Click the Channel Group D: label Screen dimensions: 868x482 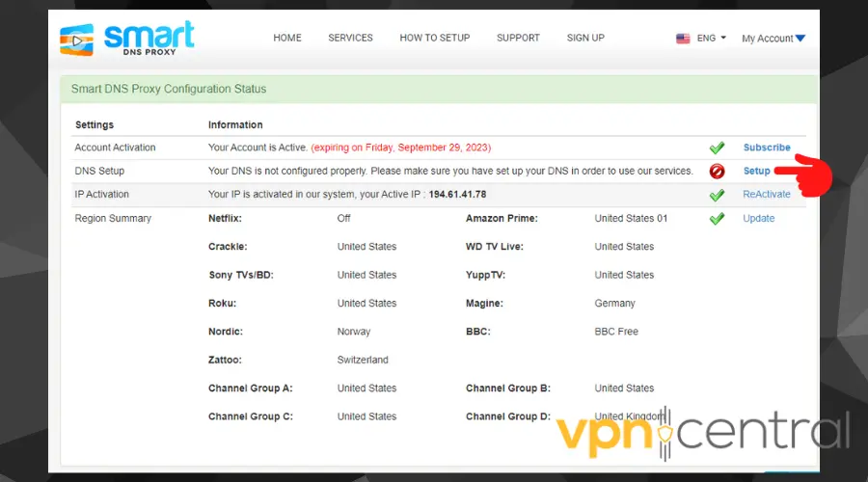[x=508, y=416]
